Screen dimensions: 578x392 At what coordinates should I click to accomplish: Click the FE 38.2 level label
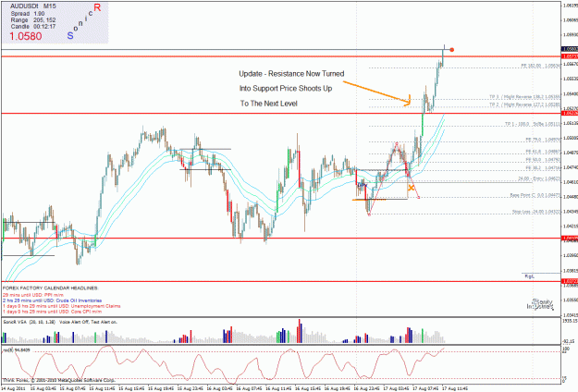pyautogui.click(x=543, y=167)
